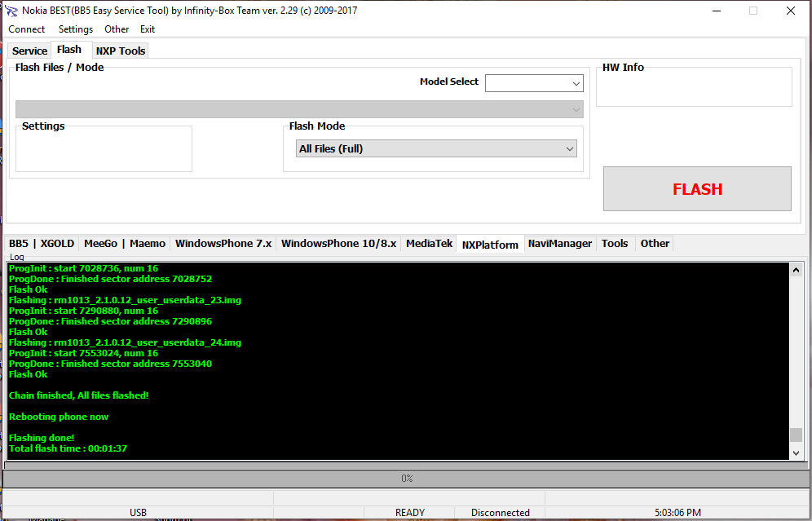Open the Flash Mode All Files (Full) dropdown
The width and height of the screenshot is (812, 521).
pyautogui.click(x=436, y=148)
